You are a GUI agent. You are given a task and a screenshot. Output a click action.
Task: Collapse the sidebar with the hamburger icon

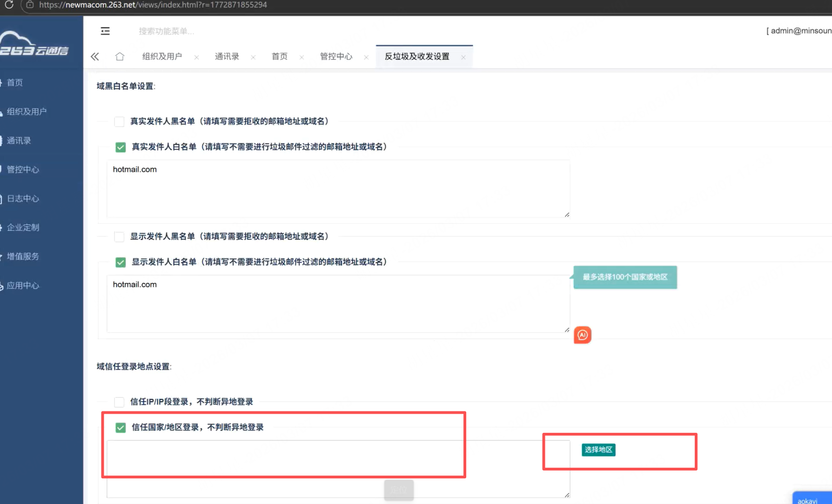[x=105, y=31]
